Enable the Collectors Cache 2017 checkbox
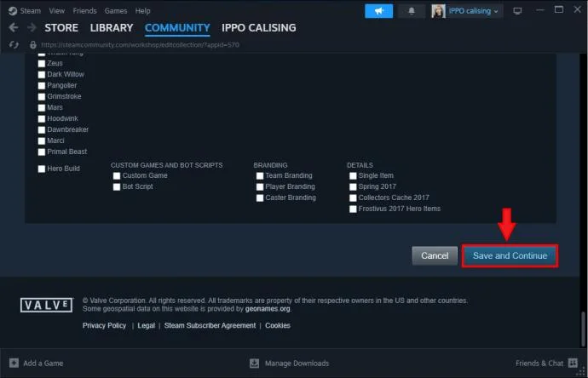This screenshot has height=378, width=588. [353, 198]
